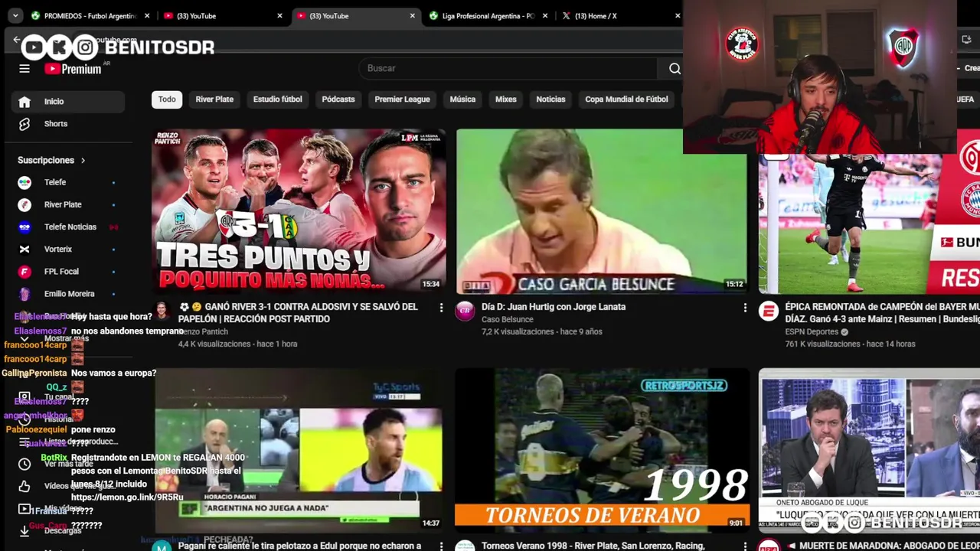Select the Estudio fútbol filter chip

[278, 99]
